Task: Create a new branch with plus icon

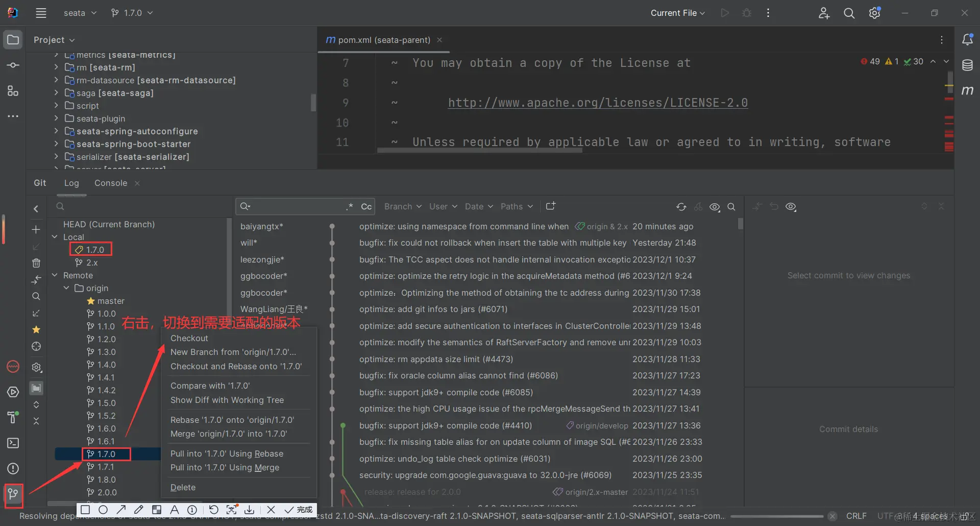Action: 36,230
